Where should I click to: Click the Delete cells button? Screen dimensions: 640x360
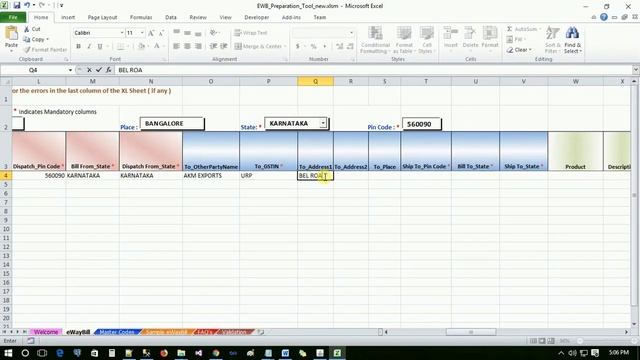click(x=470, y=38)
